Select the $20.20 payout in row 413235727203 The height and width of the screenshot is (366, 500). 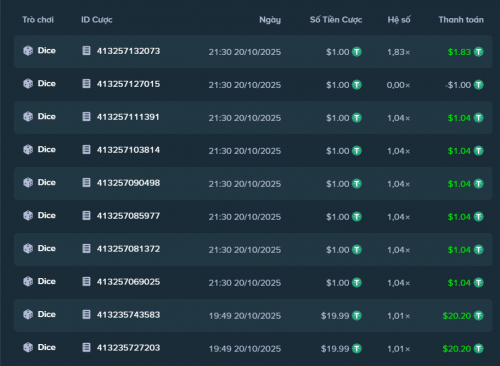(x=457, y=349)
